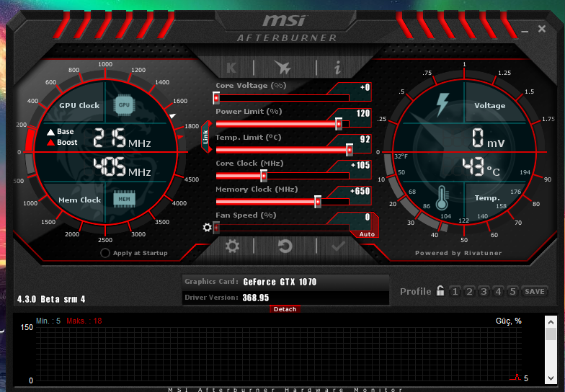The height and width of the screenshot is (392, 565).
Task: Click the Temp. gauge label
Action: pyautogui.click(x=487, y=198)
